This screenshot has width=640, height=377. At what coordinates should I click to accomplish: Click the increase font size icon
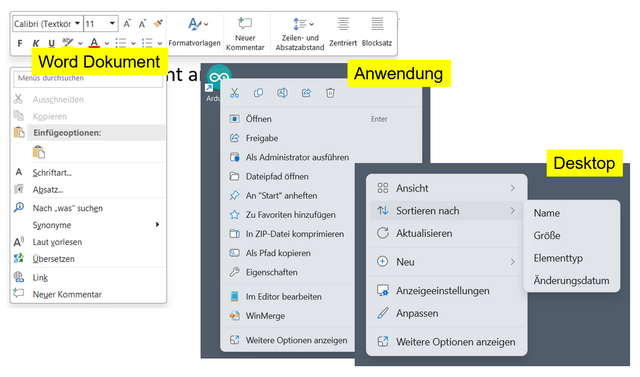pos(127,24)
